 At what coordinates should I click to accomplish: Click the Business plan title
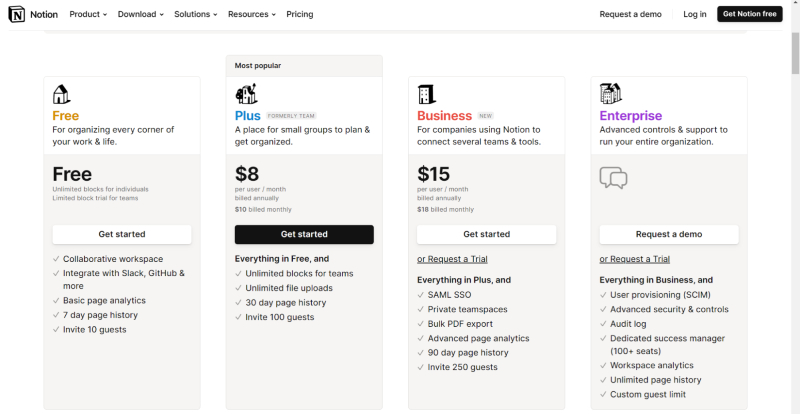click(444, 116)
